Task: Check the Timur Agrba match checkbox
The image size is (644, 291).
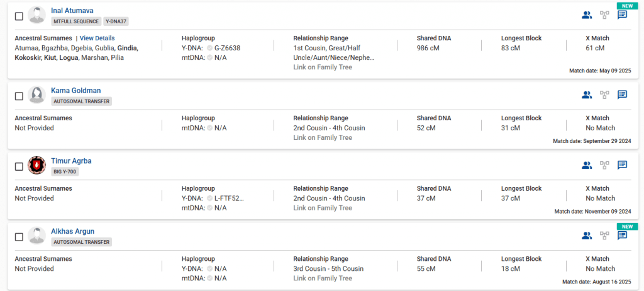Action: (19, 166)
